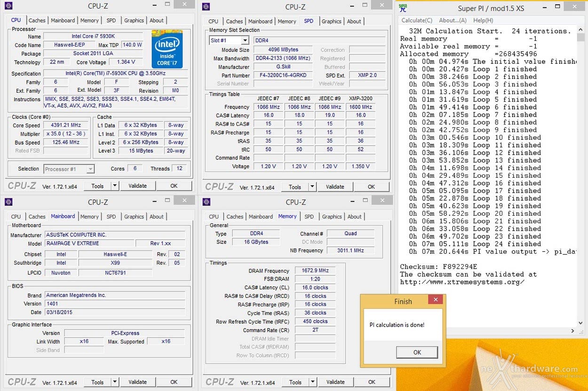Open the Calculate(C) menu in Super PI

tap(417, 20)
